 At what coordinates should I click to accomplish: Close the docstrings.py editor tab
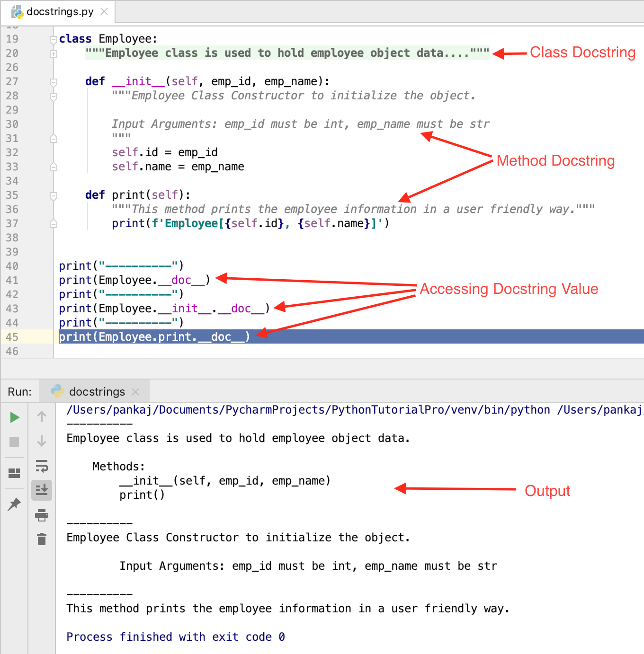click(104, 11)
